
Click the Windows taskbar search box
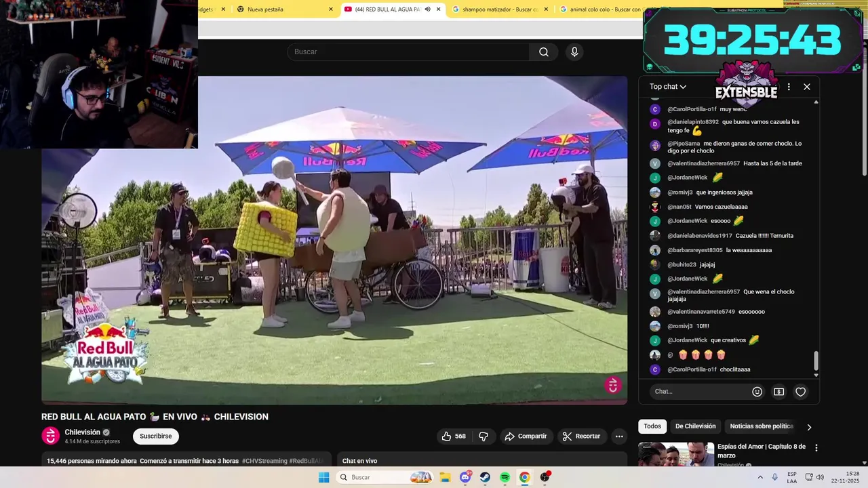tap(384, 477)
